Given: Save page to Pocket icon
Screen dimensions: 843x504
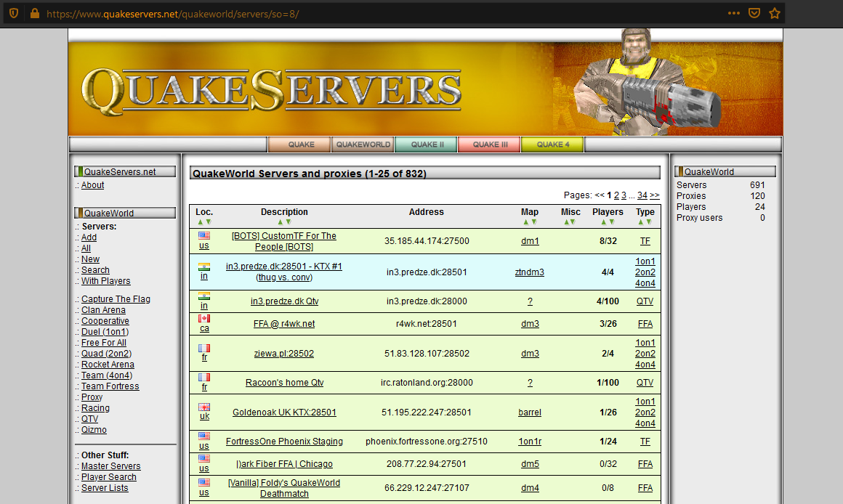Looking at the screenshot, I should point(754,13).
